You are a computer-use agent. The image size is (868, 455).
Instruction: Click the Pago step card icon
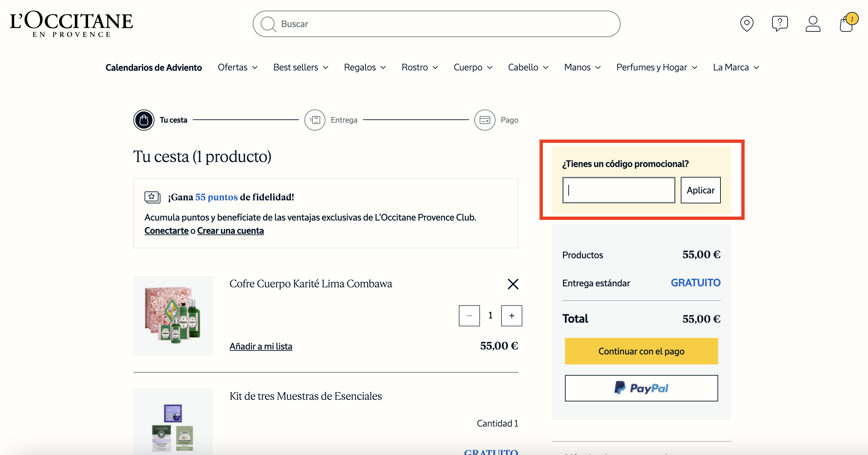point(485,120)
